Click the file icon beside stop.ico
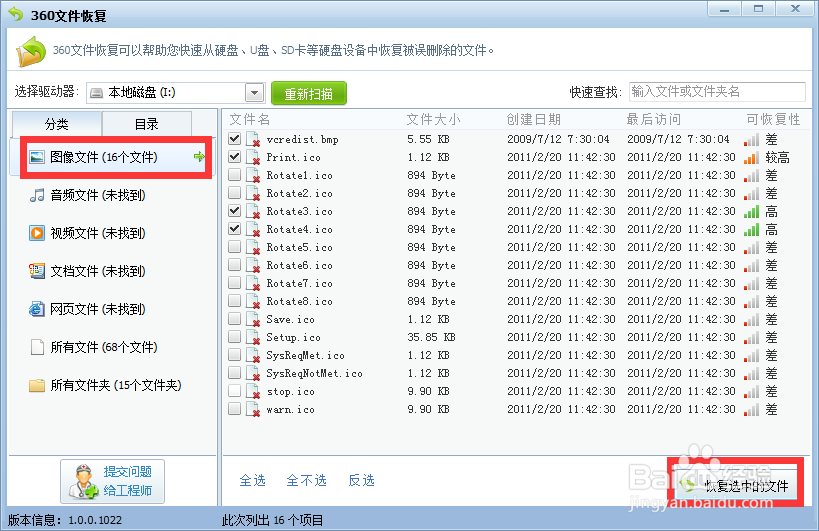 pyautogui.click(x=253, y=391)
